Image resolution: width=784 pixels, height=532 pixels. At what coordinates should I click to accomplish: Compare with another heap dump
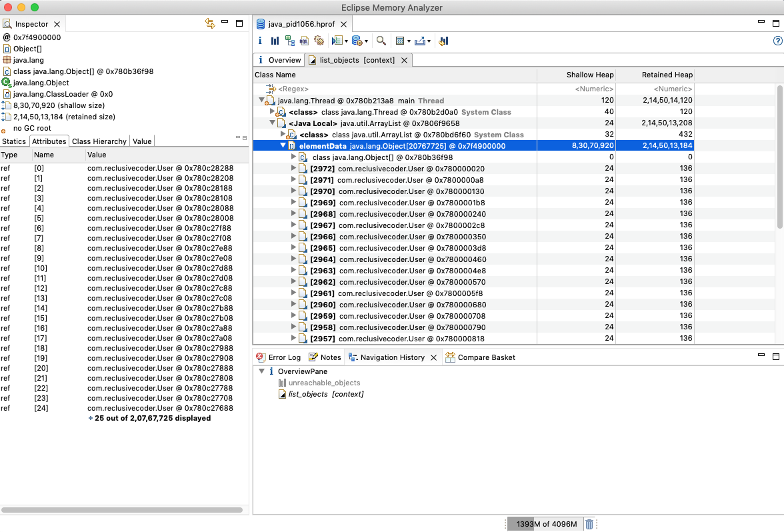point(443,41)
